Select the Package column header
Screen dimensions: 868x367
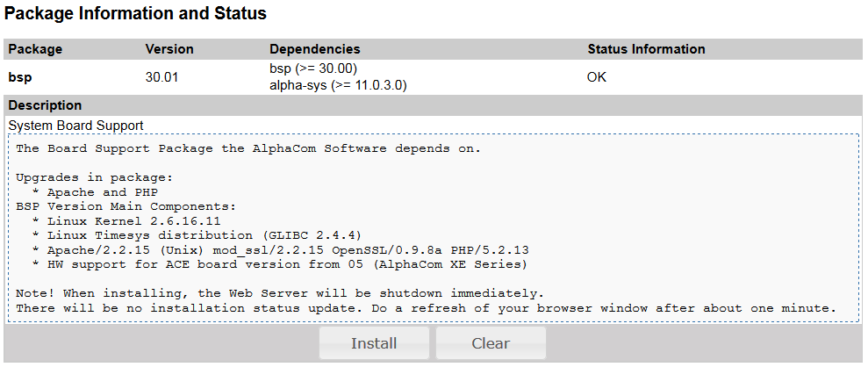coord(35,49)
